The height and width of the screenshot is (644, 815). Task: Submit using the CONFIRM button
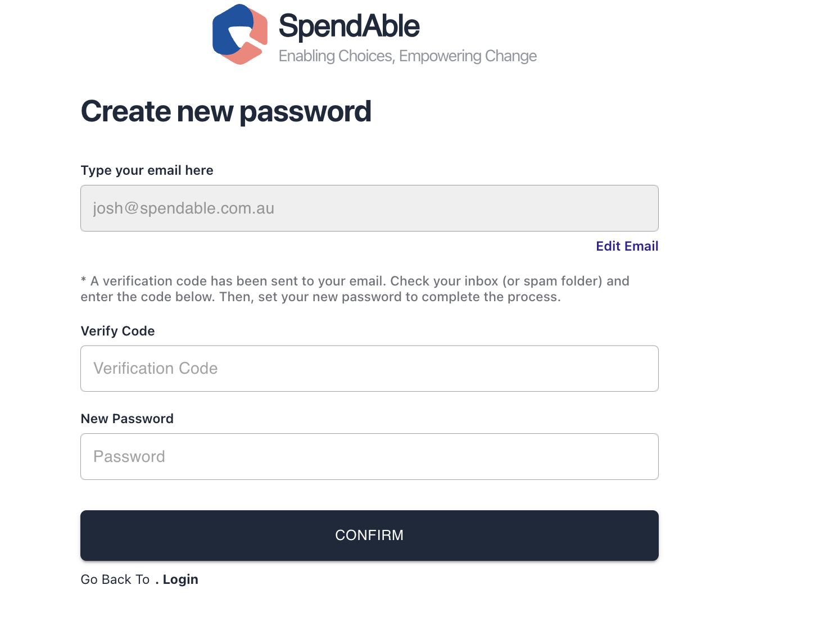pyautogui.click(x=369, y=536)
